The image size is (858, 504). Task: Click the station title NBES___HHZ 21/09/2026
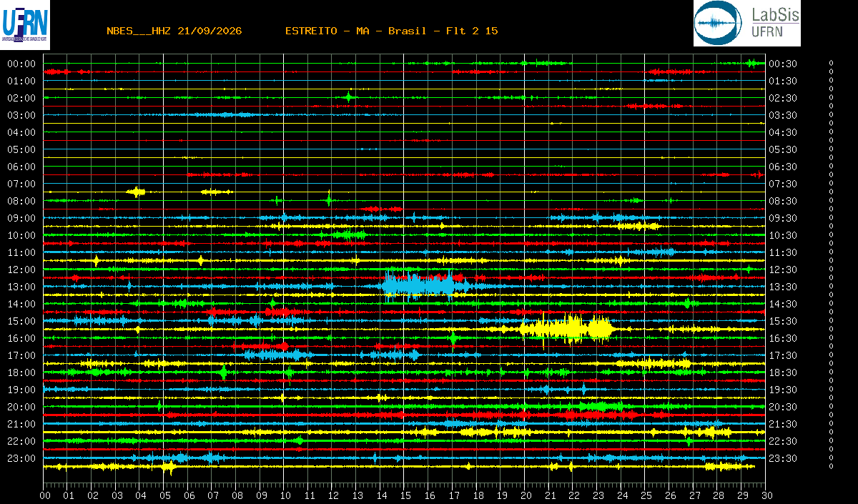click(x=174, y=31)
